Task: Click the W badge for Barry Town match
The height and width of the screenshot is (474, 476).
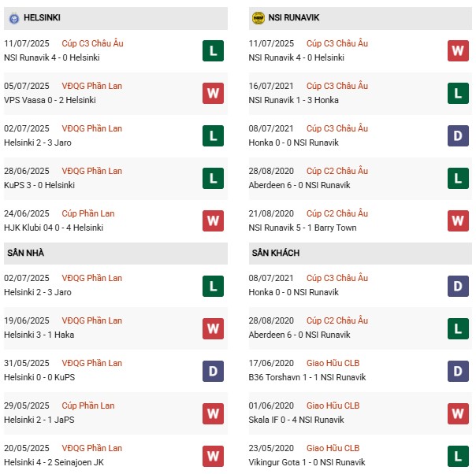Action: pyautogui.click(x=458, y=221)
